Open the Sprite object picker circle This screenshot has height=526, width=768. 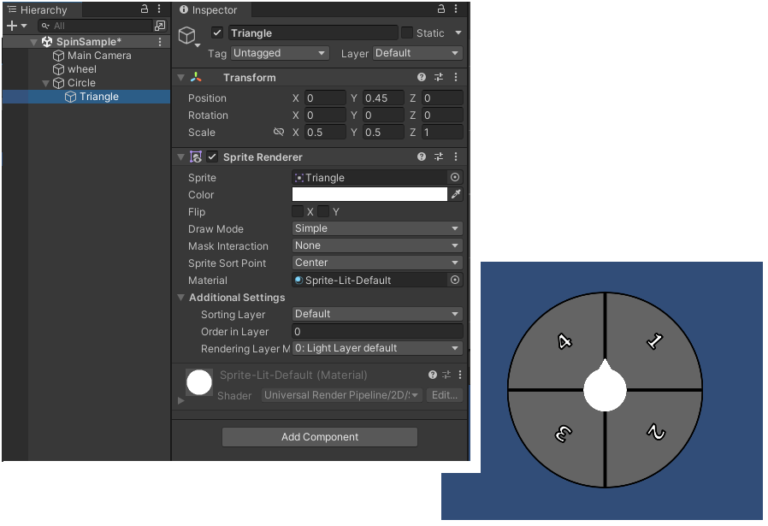pyautogui.click(x=455, y=178)
